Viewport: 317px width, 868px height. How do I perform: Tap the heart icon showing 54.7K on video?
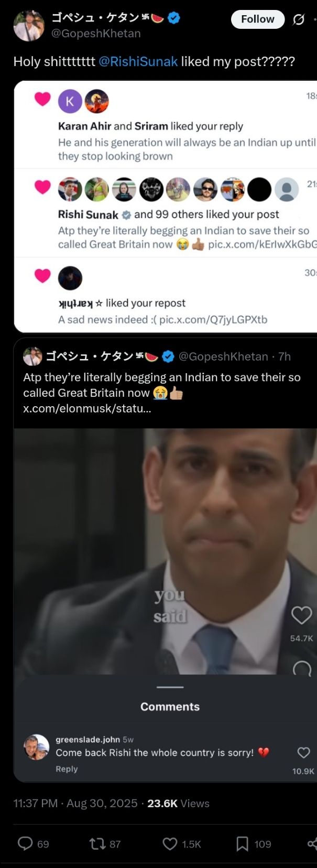coord(301,615)
